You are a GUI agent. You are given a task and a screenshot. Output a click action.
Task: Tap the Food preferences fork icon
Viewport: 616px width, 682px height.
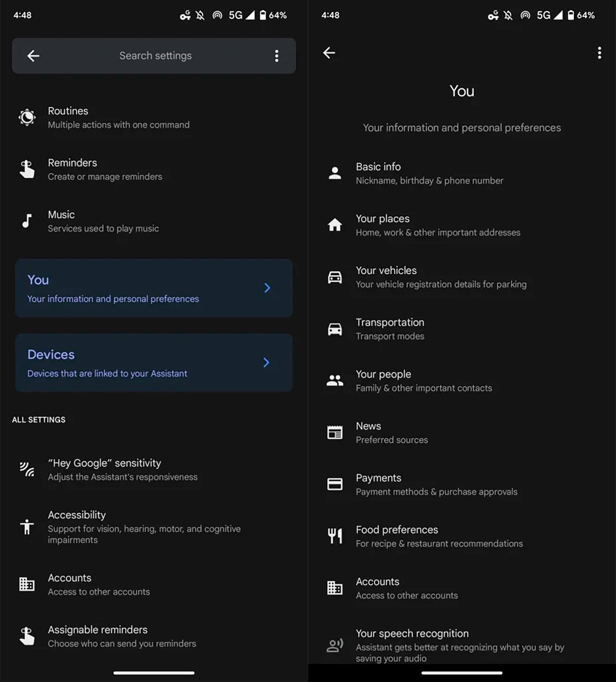point(335,536)
